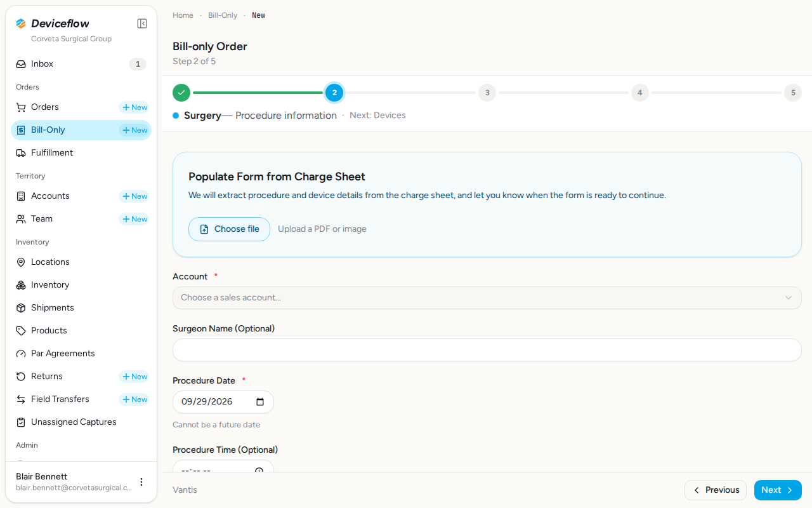
Task: Click the Team people icon
Action: pos(21,219)
